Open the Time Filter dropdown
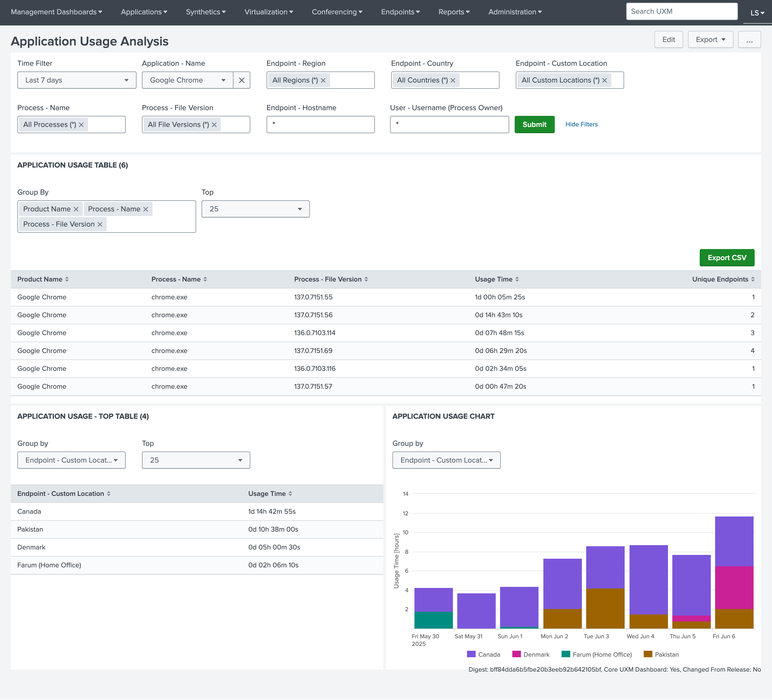 pos(77,80)
